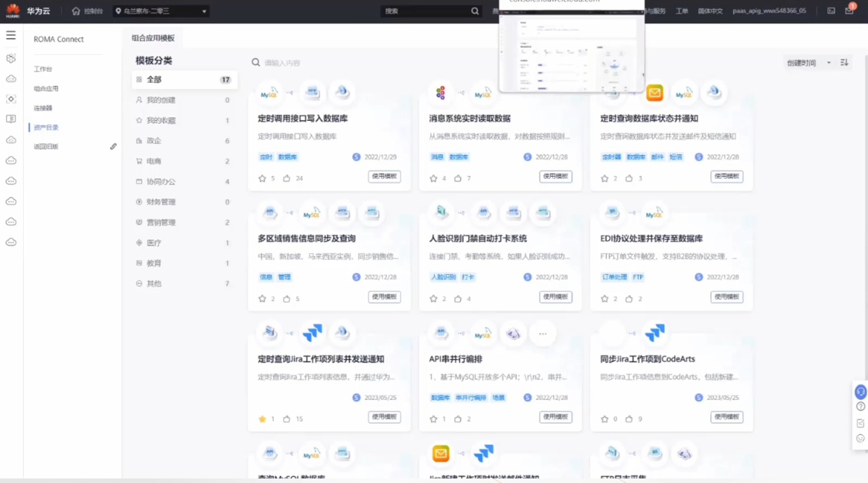868x483 pixels.
Task: Use template for 多区域销售信息同步及查询
Action: (385, 297)
